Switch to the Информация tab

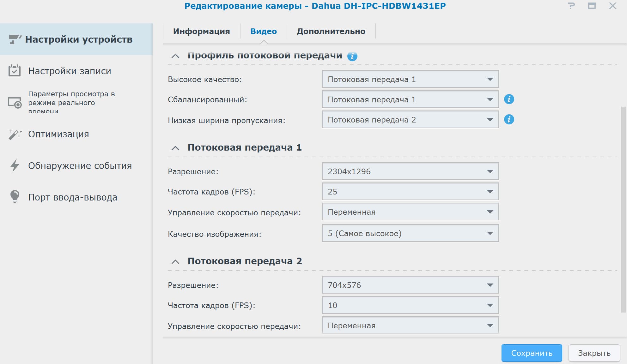tap(201, 31)
